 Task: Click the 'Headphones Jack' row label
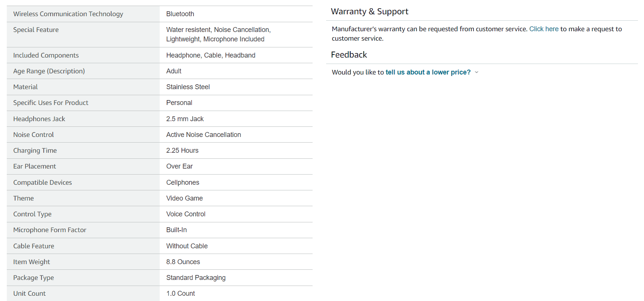(39, 119)
